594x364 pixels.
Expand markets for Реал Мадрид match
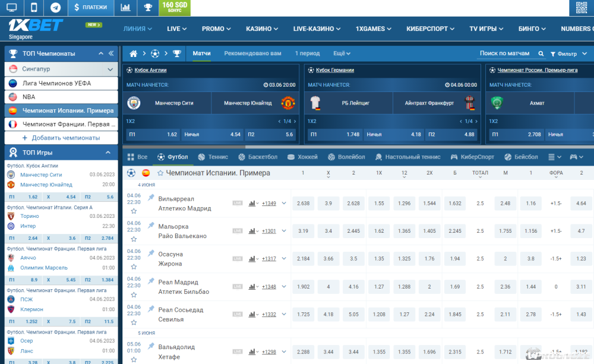pos(284,287)
